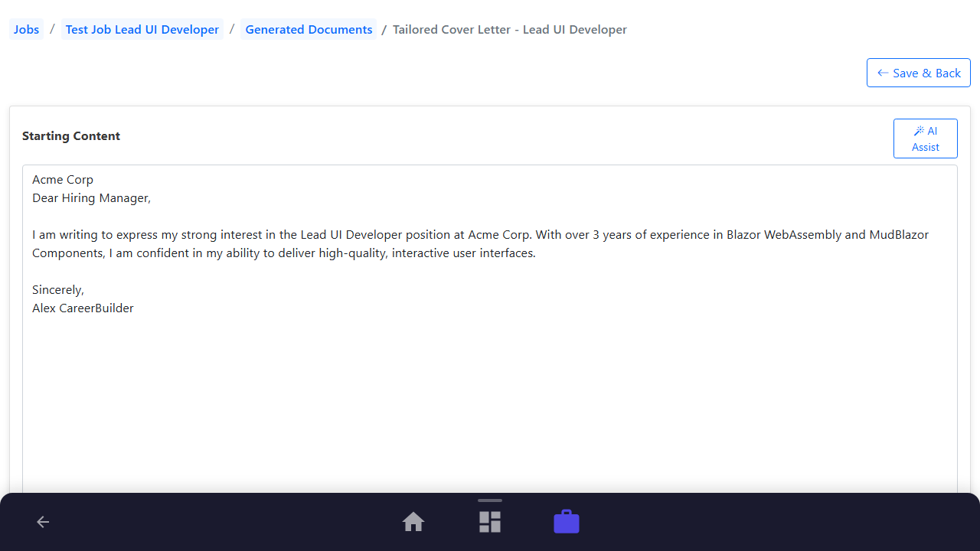Click the 'Acme Corp' first line

[x=63, y=179]
